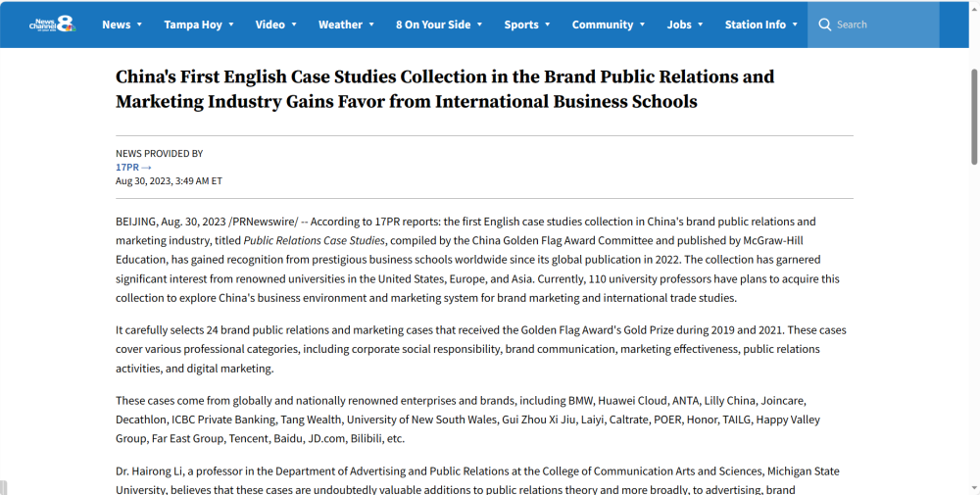Expand the Station Info dropdown arrow
Viewport: 980px width, 495px height.
(795, 25)
